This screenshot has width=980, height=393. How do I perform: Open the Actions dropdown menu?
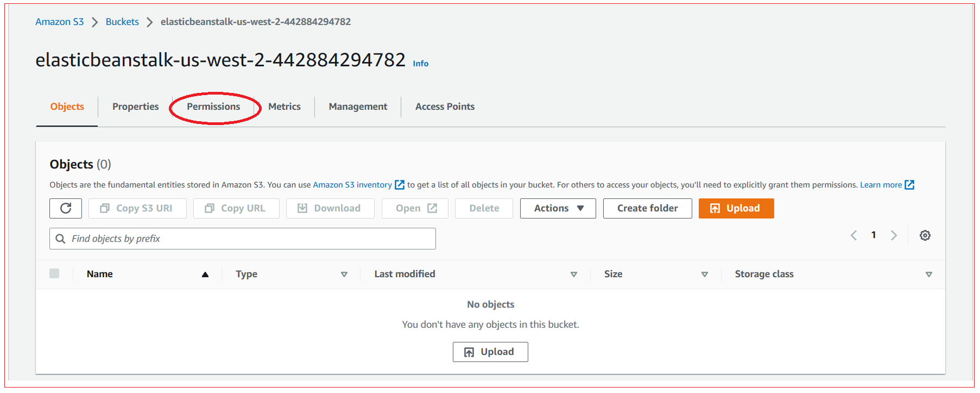(558, 208)
